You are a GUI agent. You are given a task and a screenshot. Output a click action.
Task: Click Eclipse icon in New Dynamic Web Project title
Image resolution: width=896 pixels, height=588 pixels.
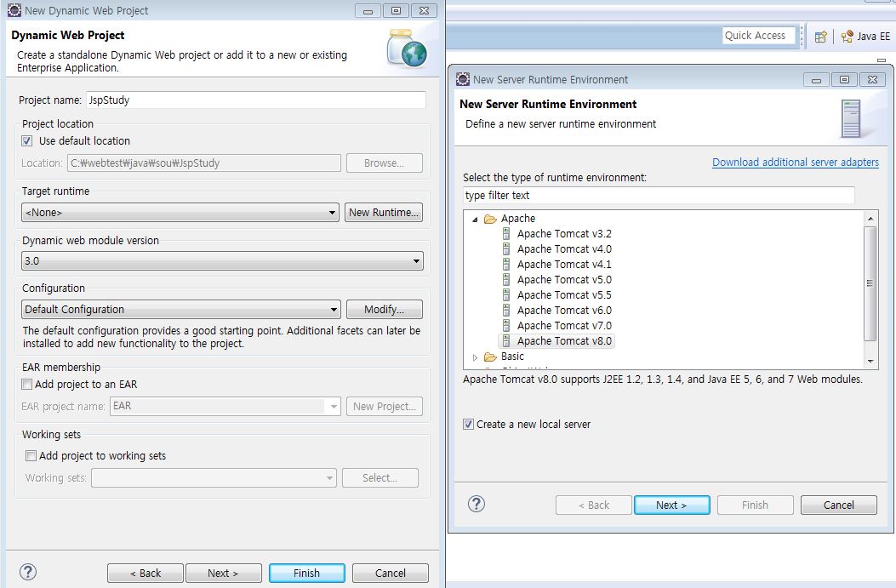tap(14, 10)
